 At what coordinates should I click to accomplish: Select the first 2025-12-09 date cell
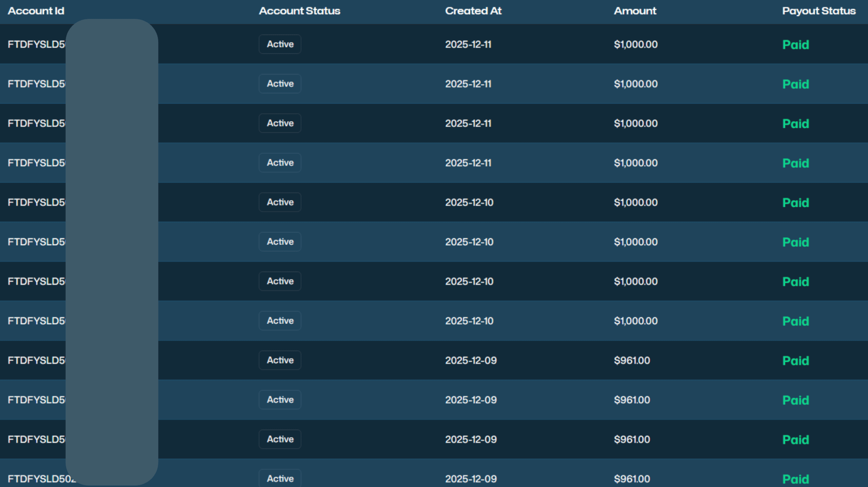point(471,361)
